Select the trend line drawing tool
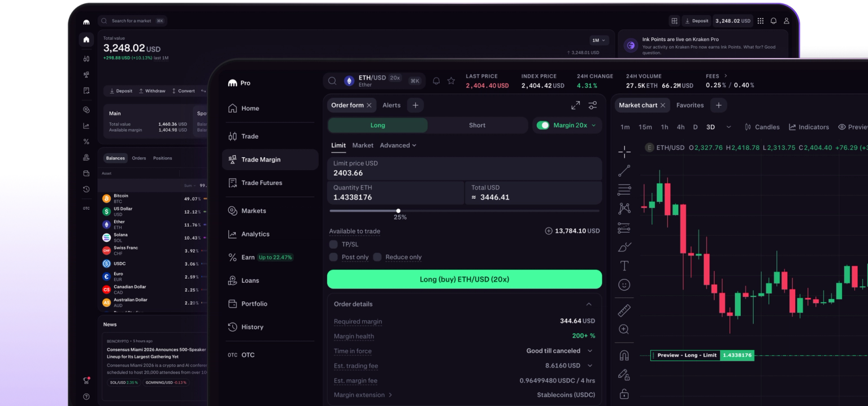Viewport: 868px width, 406px height. click(x=624, y=170)
